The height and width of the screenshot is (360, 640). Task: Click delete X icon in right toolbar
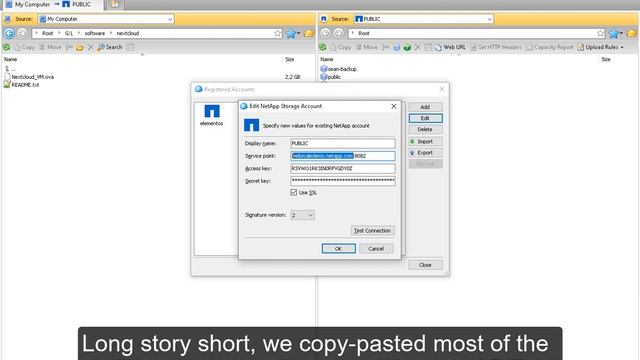[417, 47]
